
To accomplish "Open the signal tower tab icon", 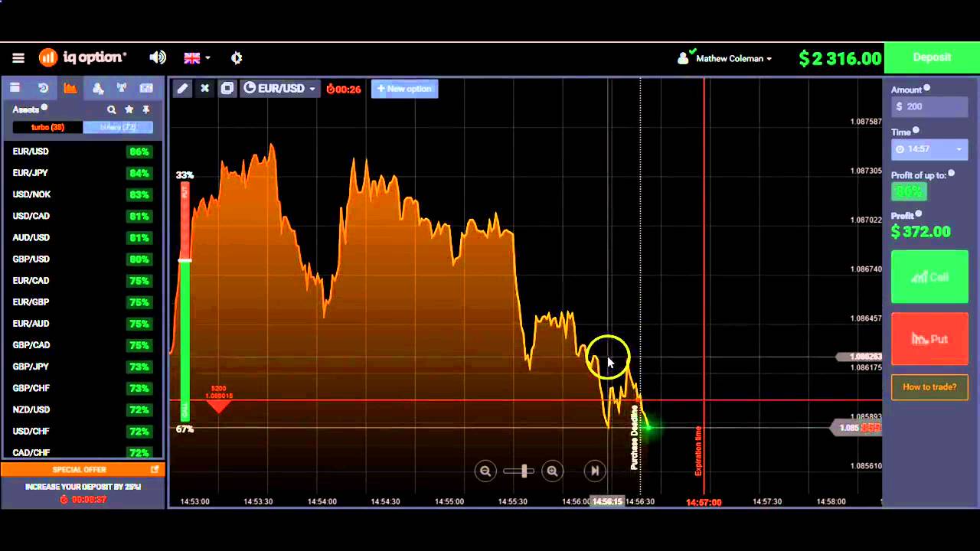I will click(121, 88).
